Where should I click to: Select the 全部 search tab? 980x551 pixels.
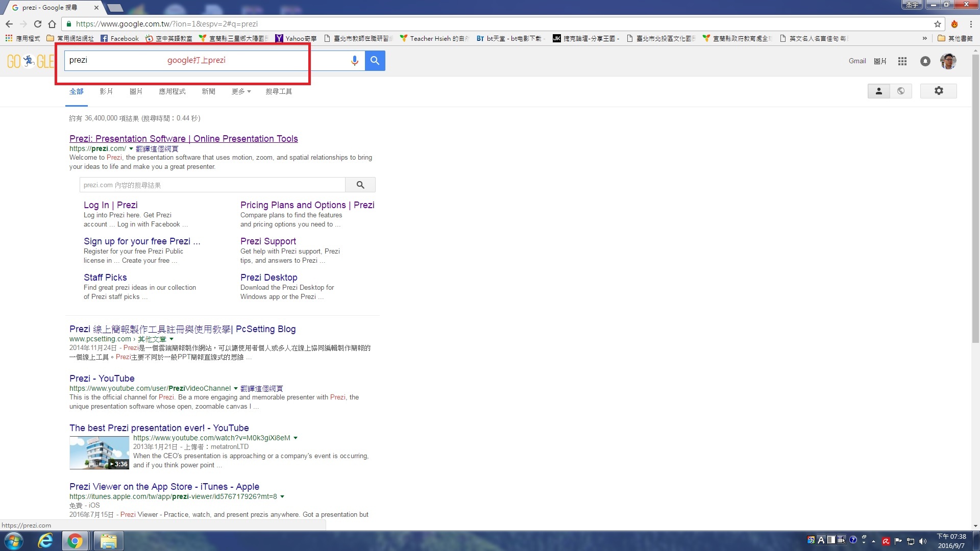[77, 91]
